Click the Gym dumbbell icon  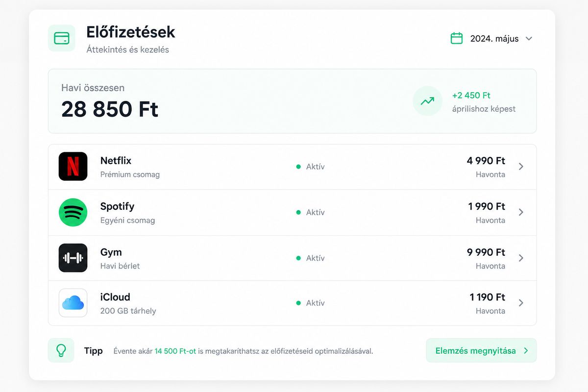coord(73,258)
